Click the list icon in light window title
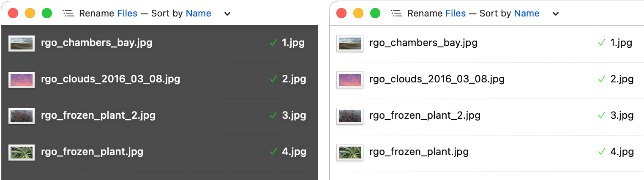644x180 pixels. (396, 14)
